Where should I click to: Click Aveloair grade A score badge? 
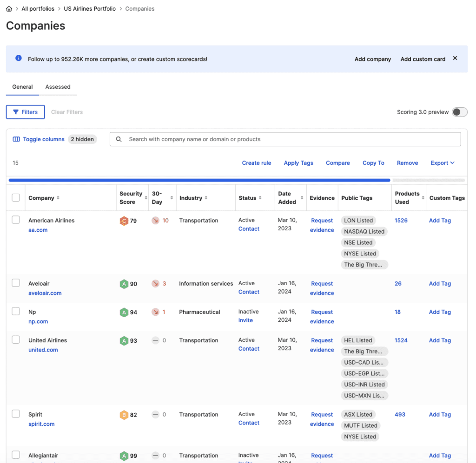pyautogui.click(x=124, y=284)
